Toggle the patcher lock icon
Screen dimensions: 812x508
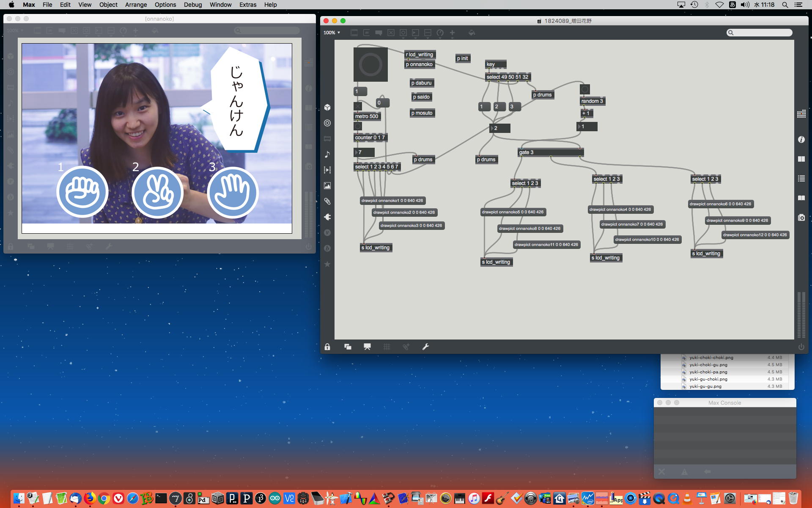tap(327, 347)
